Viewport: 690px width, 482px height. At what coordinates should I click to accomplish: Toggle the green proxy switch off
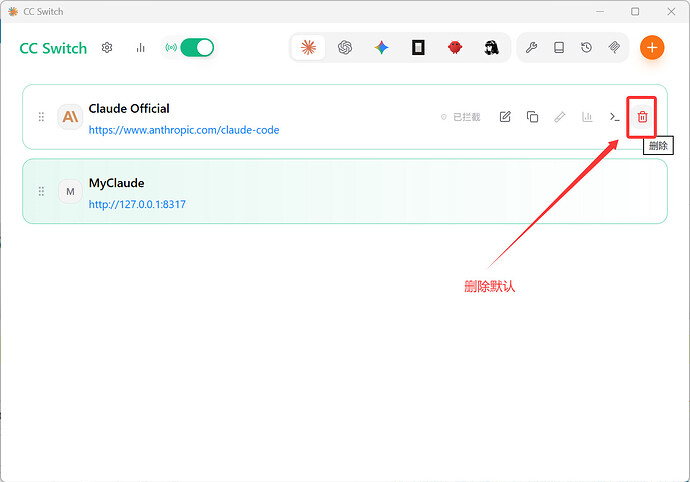(197, 48)
